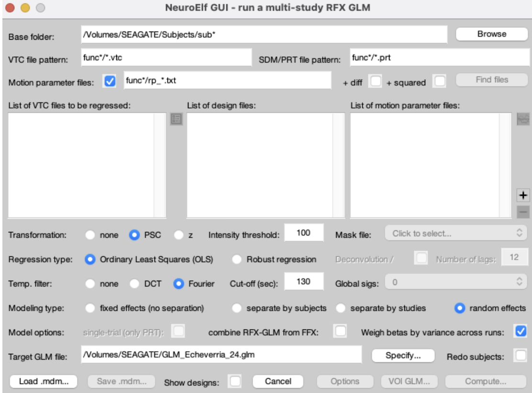532x393 pixels.
Task: Click the Options button
Action: [345, 382]
